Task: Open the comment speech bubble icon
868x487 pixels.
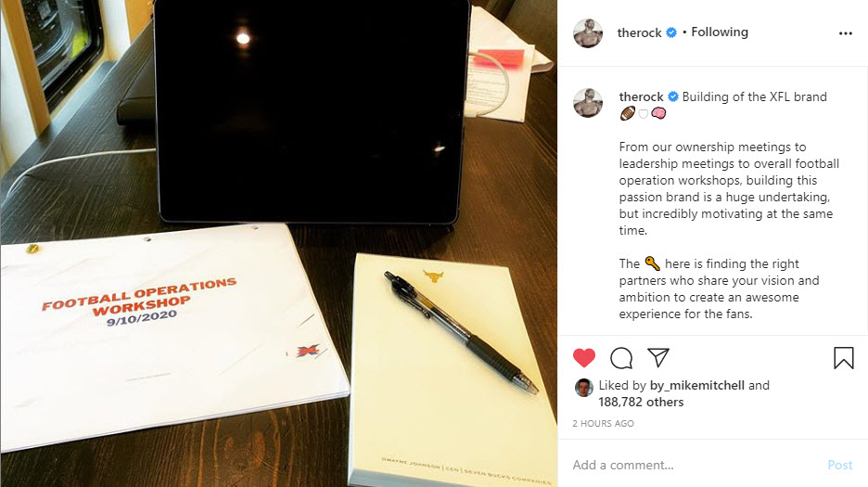Action: tap(621, 358)
